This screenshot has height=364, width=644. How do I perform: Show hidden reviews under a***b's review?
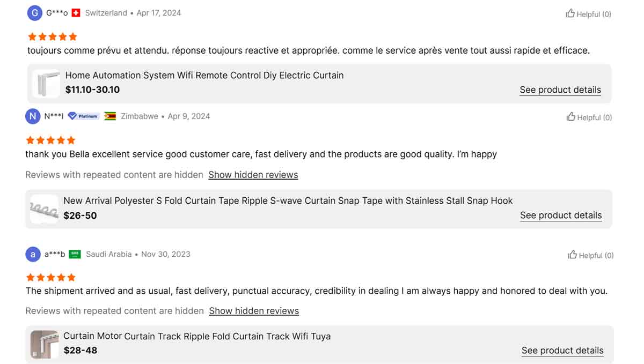click(x=254, y=311)
